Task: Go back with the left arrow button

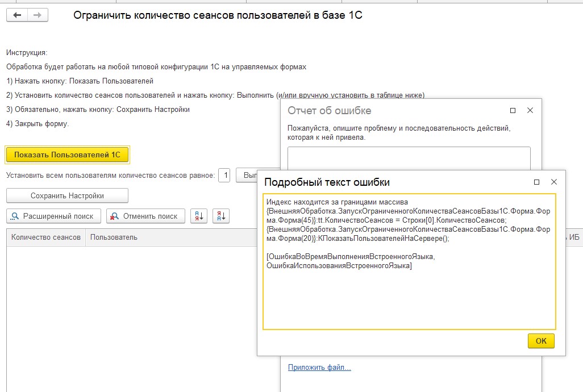Action: (17, 15)
